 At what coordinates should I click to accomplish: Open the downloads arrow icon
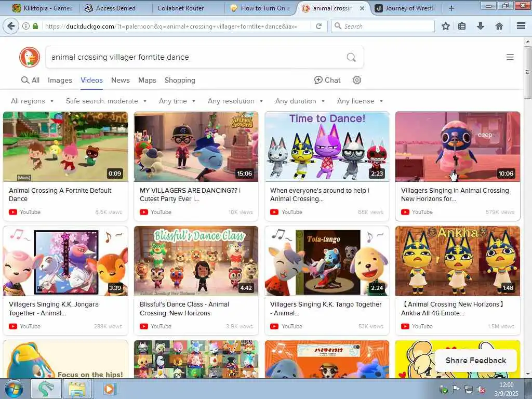click(x=481, y=26)
